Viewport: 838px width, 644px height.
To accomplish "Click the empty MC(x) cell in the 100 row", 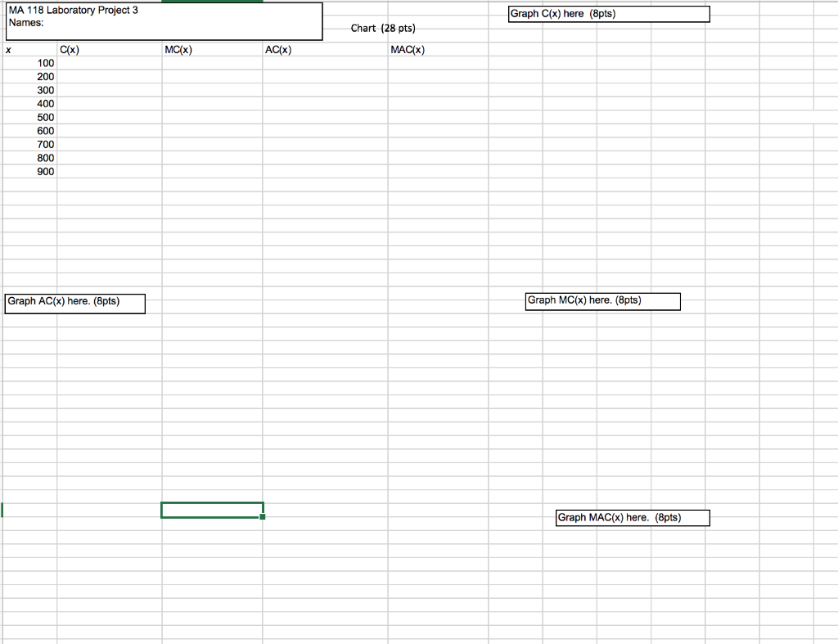I will pos(212,63).
